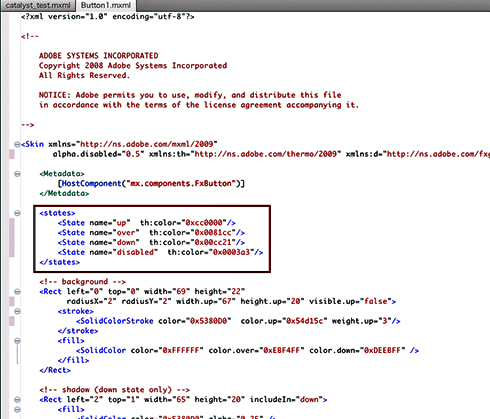The image size is (490, 419).
Task: Click the "0x0003a3" color value
Action: (231, 252)
